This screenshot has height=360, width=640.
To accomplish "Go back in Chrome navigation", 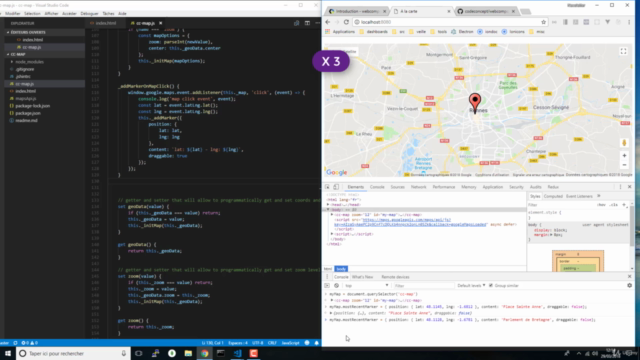I will [x=328, y=22].
